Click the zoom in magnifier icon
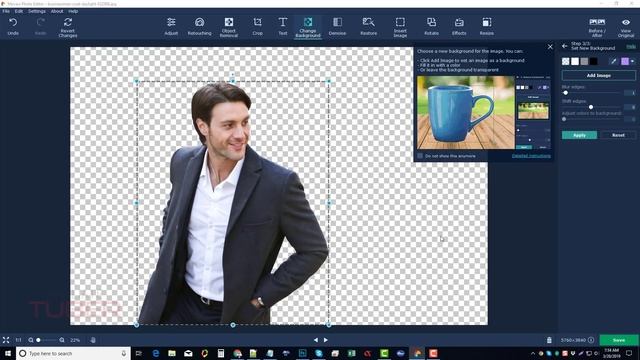The image size is (640, 360). pyautogui.click(x=62, y=340)
